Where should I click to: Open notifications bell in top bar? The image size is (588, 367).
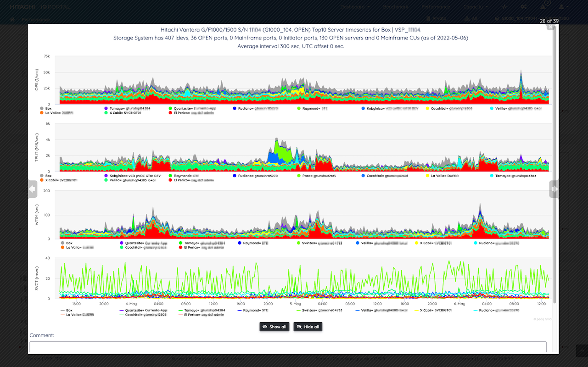pyautogui.click(x=543, y=7)
